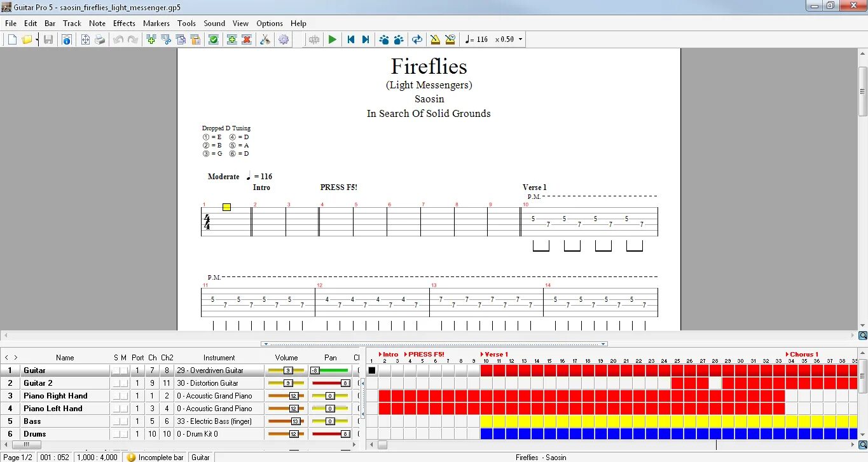
Task: Select the Piano Right Hand track name
Action: 55,396
